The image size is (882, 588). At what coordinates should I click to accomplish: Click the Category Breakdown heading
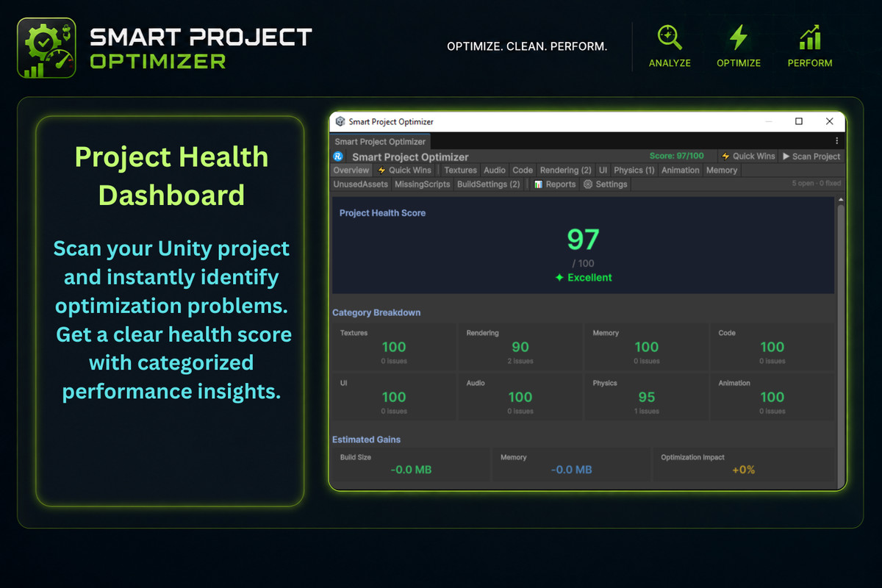tap(376, 312)
